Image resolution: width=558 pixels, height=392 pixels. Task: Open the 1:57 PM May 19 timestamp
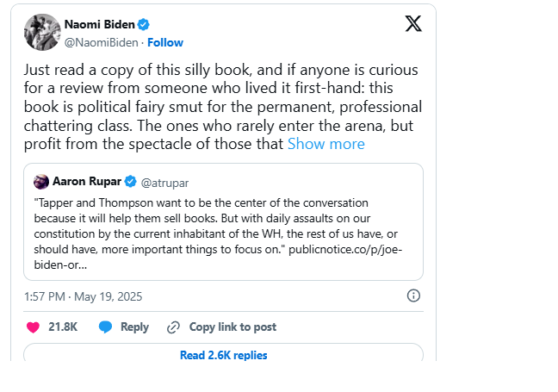[84, 296]
